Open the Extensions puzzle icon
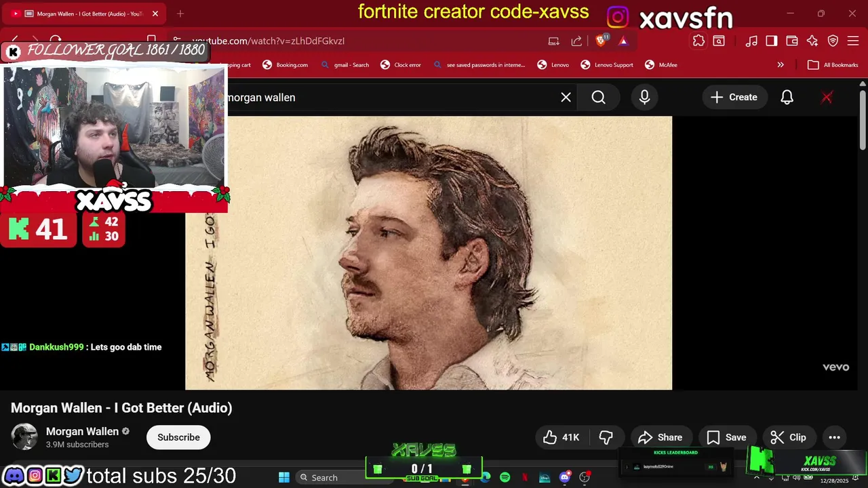Screen dimensions: 868x488 click(x=698, y=41)
